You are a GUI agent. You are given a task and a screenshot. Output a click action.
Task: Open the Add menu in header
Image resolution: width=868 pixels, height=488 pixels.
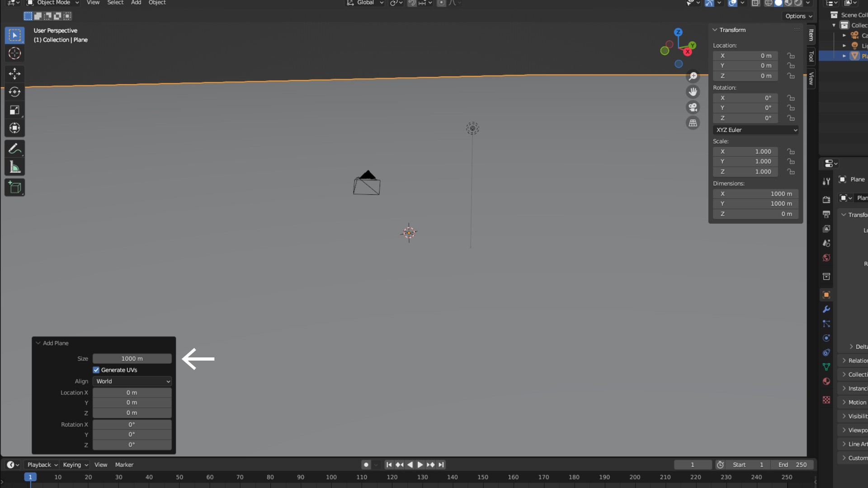[136, 3]
